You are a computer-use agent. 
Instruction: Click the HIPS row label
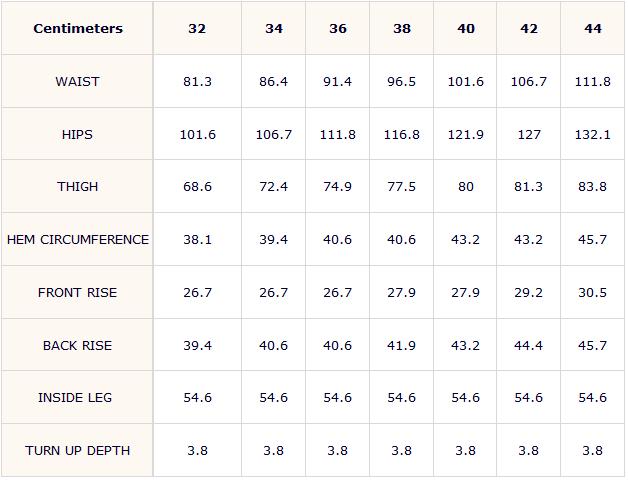pos(77,135)
